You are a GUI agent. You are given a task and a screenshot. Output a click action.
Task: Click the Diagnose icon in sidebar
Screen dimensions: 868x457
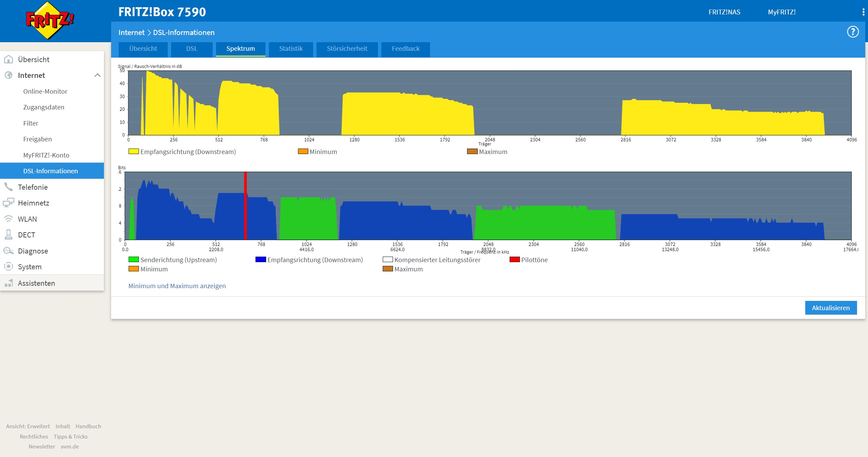point(8,251)
